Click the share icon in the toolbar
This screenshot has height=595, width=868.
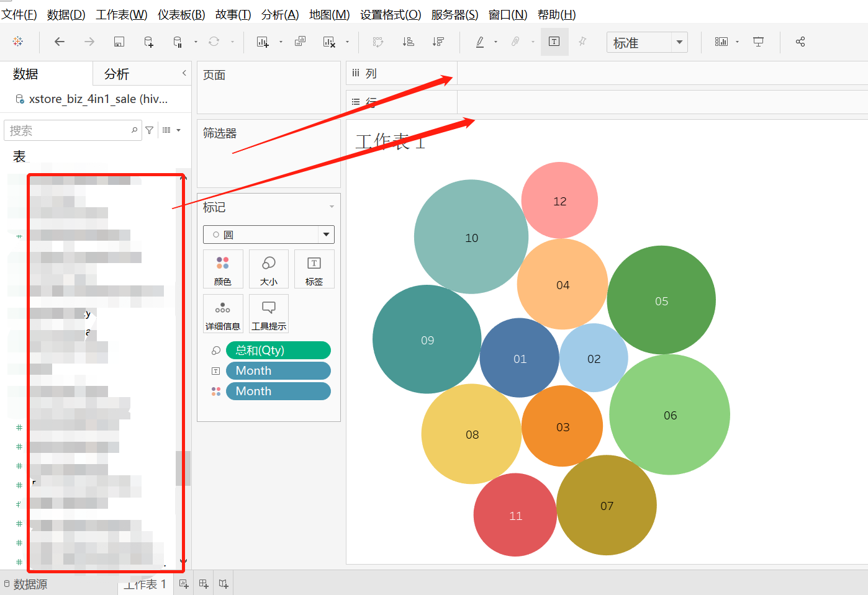point(800,42)
